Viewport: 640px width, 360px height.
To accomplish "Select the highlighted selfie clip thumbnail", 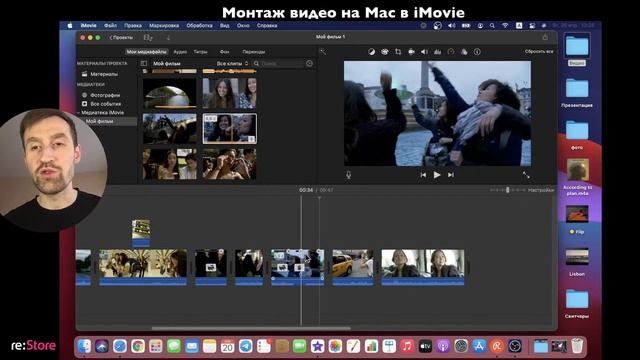I will point(230,129).
